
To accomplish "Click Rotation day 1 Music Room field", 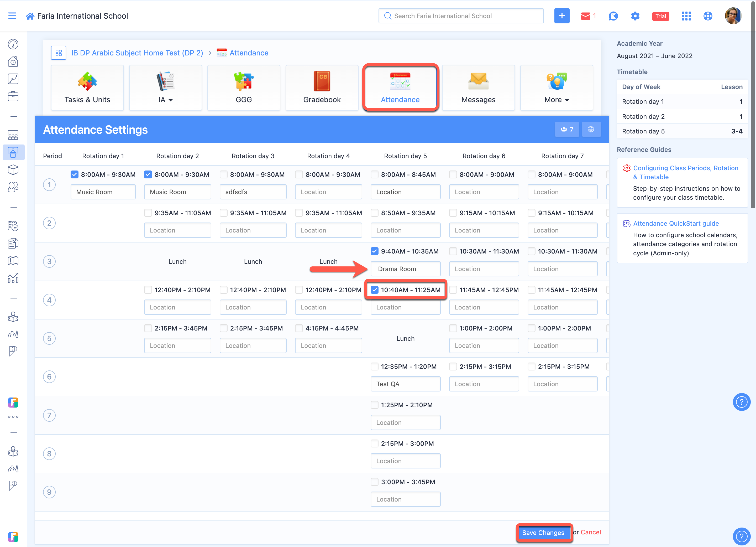I will pos(103,192).
